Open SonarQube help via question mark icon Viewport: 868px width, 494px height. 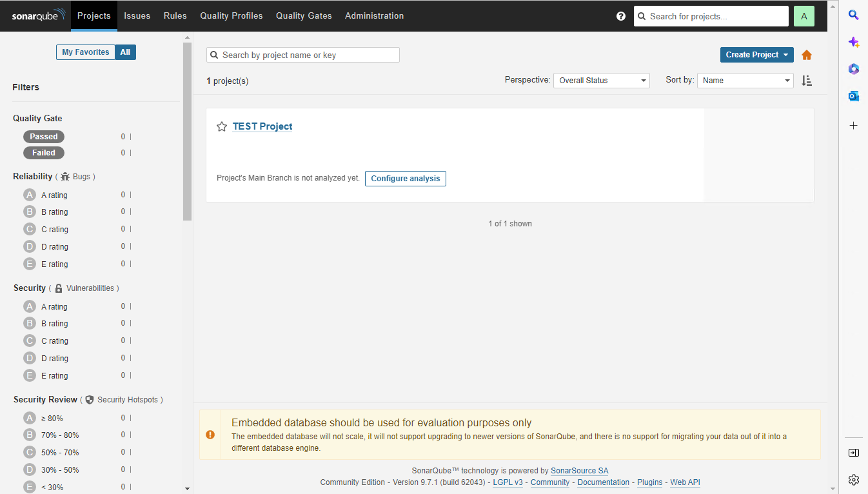[x=620, y=15]
